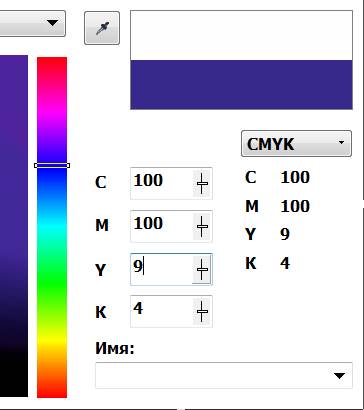Click the Имя: label
Image resolution: width=364 pixels, height=410 pixels.
coord(115,348)
